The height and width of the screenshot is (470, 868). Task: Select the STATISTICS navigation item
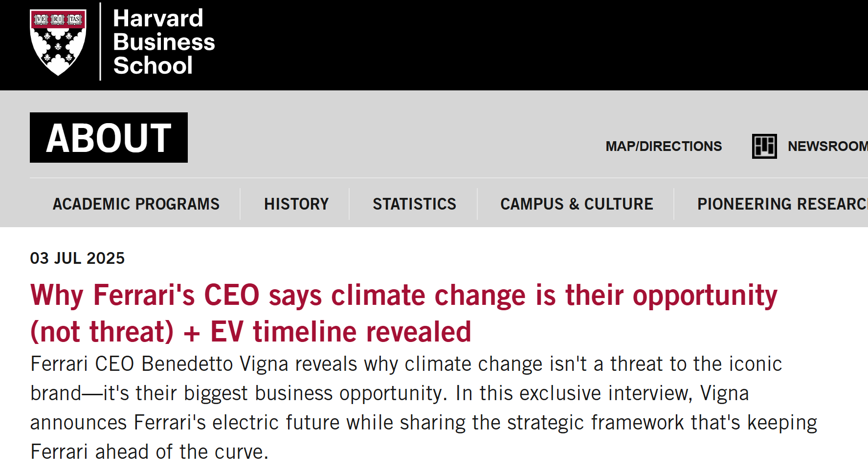coord(414,204)
